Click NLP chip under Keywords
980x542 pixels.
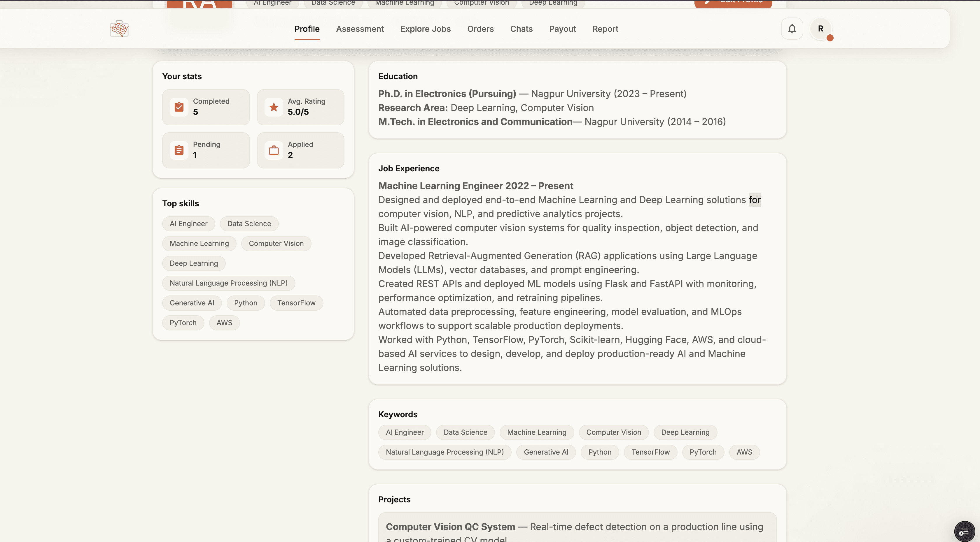[445, 452]
